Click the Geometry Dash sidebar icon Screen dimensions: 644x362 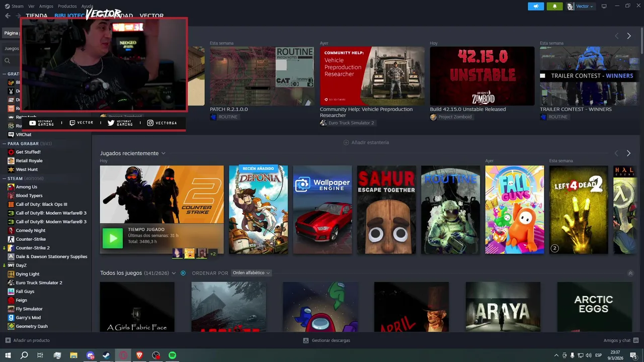11,326
